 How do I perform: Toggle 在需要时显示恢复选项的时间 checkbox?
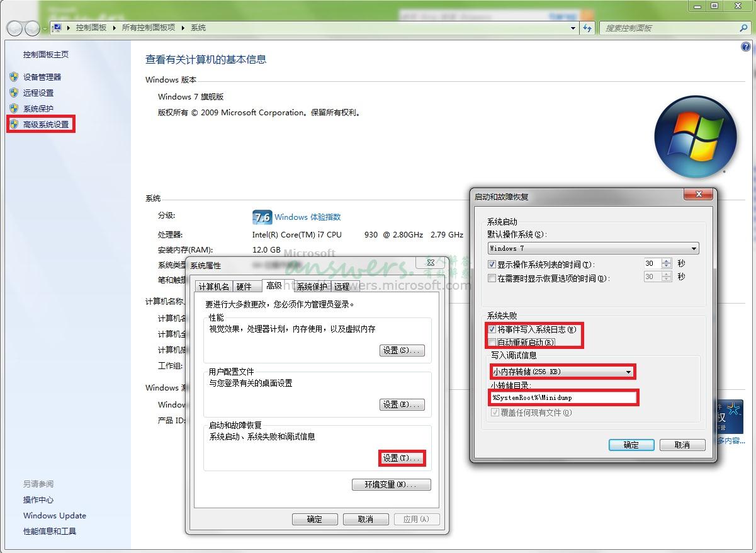point(492,278)
